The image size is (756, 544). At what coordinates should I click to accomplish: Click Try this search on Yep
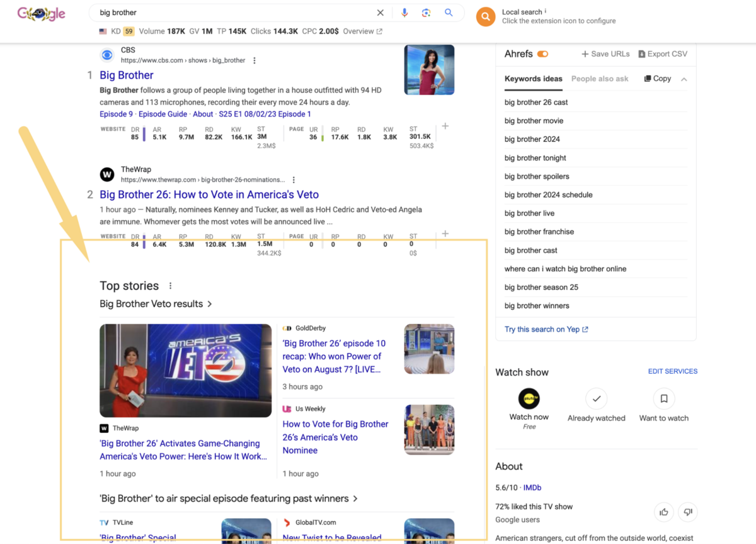546,329
